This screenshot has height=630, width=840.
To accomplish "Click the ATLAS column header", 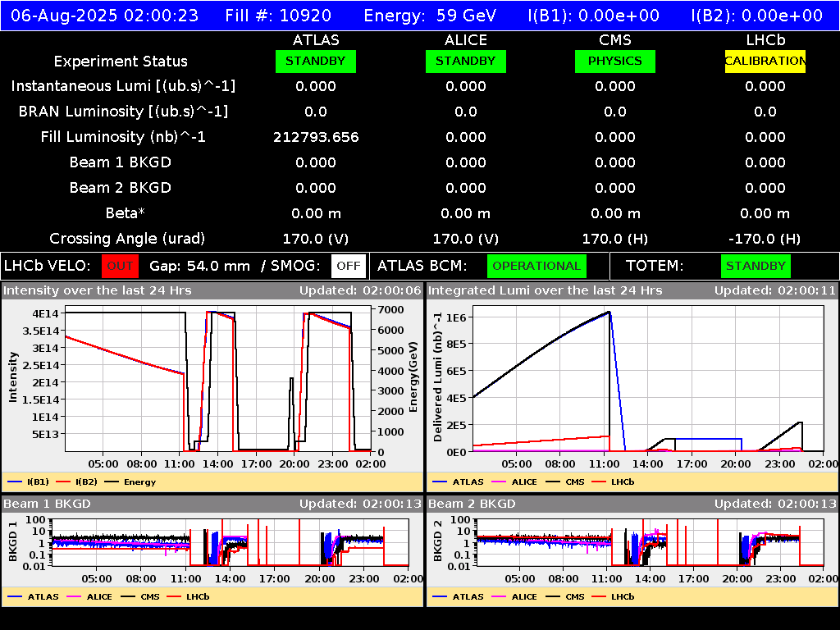I will click(316, 40).
